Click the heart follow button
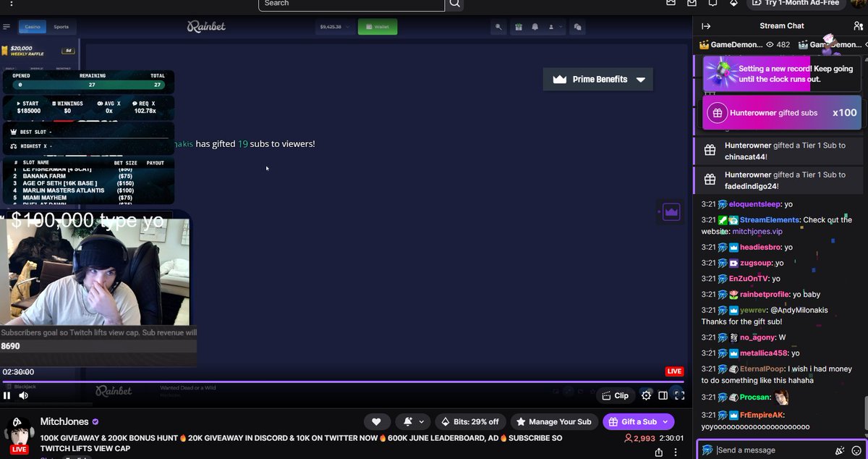This screenshot has width=868, height=459. click(x=376, y=421)
